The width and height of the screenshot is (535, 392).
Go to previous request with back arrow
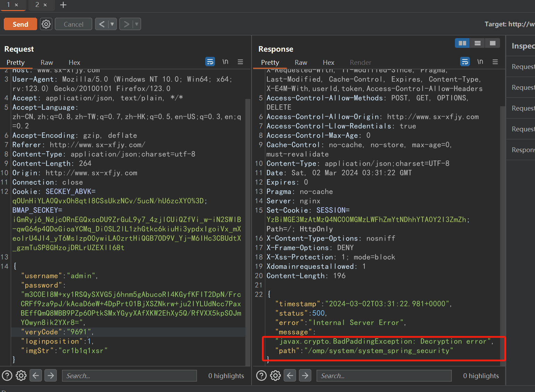click(102, 24)
